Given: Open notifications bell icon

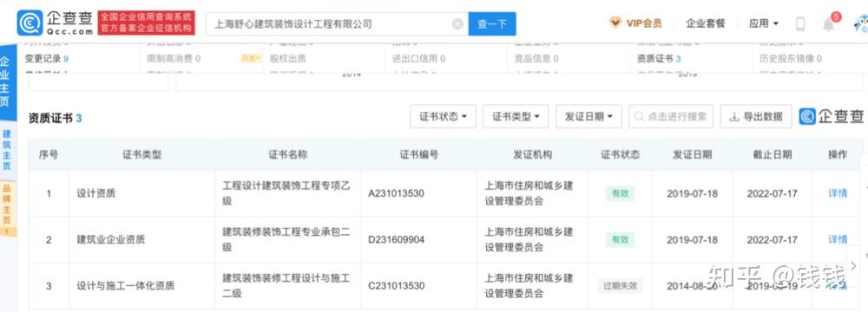Looking at the screenshot, I should (x=828, y=24).
